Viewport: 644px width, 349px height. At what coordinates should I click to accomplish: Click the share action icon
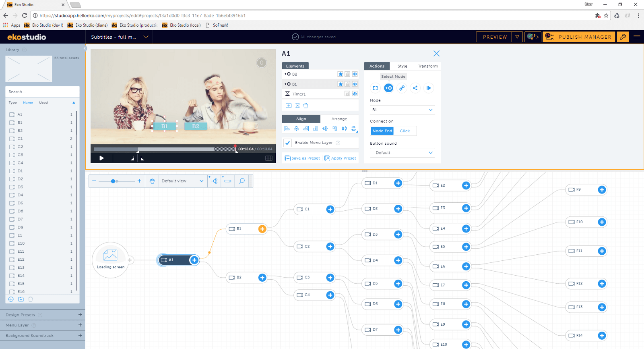coord(415,88)
